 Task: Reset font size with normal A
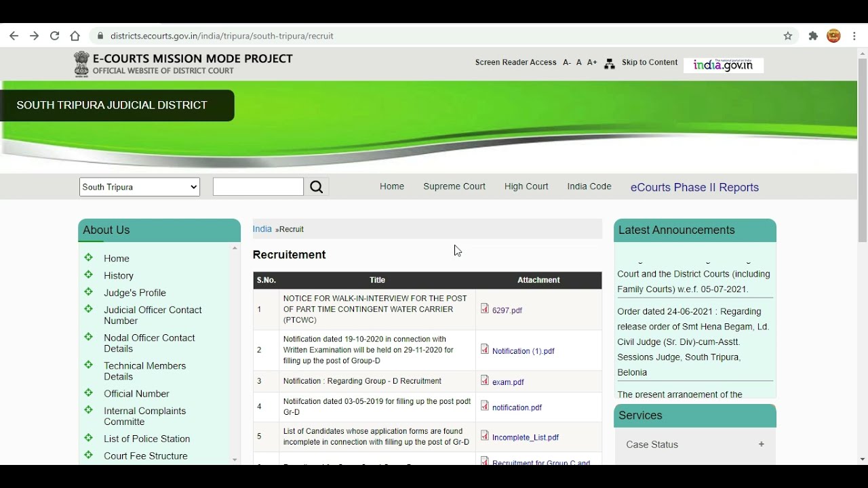point(579,62)
